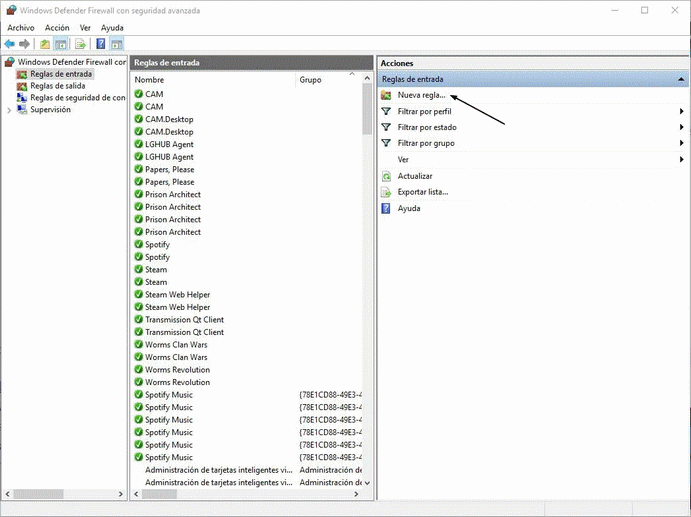Click the rules list horizontal scrollbar thumb
691x517 pixels.
click(x=159, y=494)
